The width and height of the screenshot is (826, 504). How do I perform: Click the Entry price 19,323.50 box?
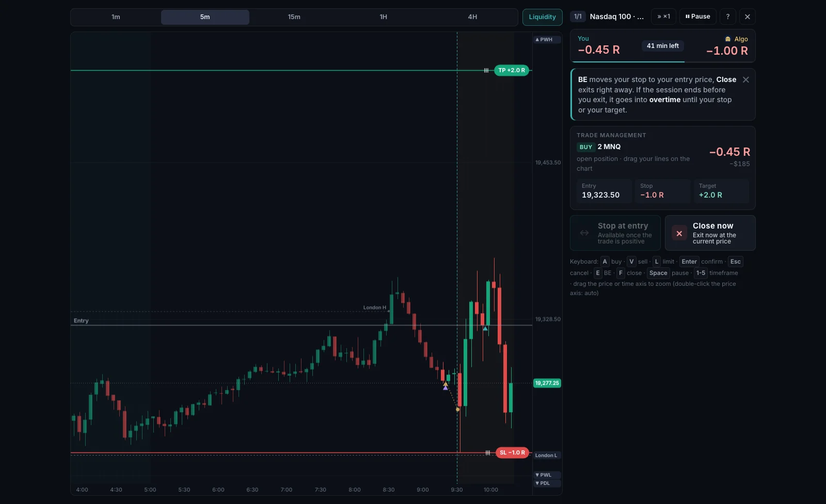click(x=604, y=191)
